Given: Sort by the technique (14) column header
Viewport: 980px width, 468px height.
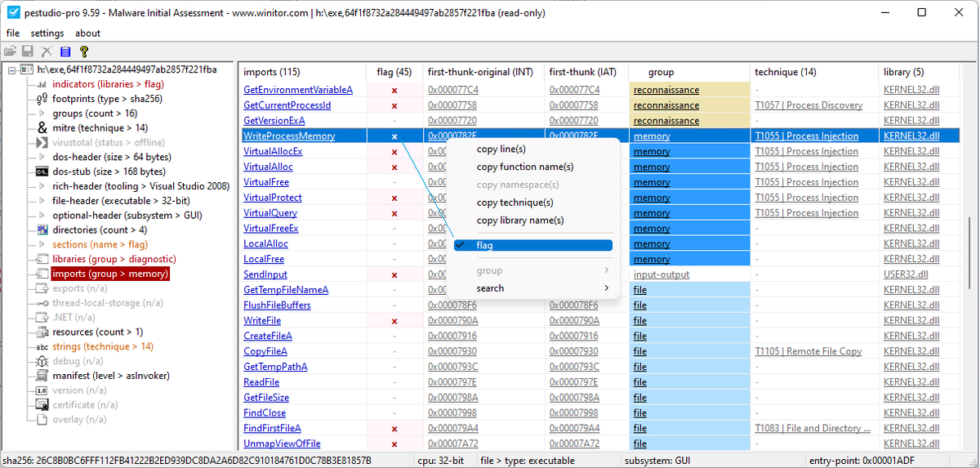Looking at the screenshot, I should tap(813, 72).
